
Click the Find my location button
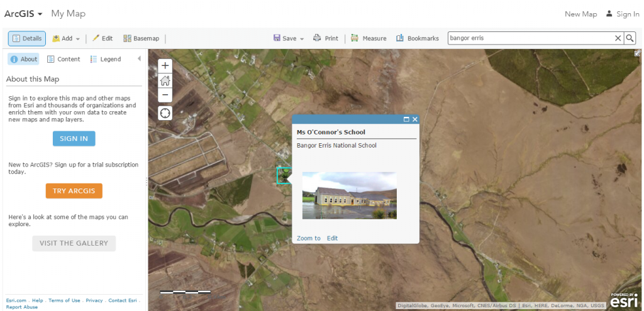[165, 113]
